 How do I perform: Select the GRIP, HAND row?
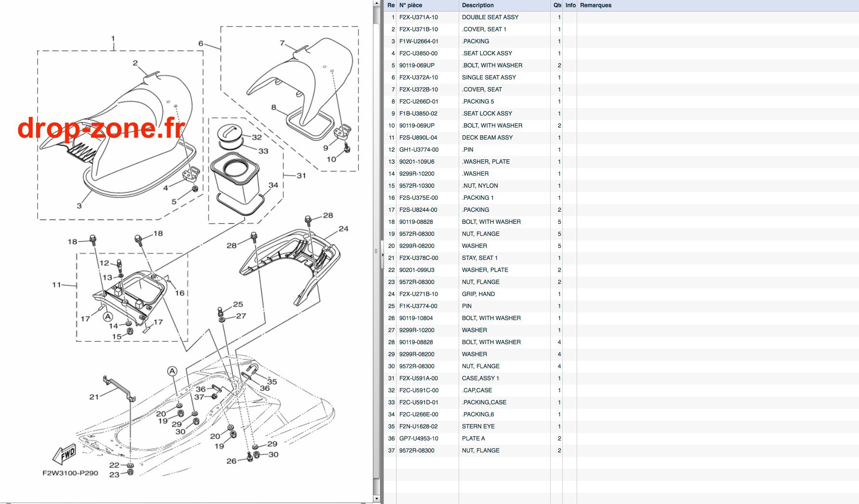coord(621,294)
